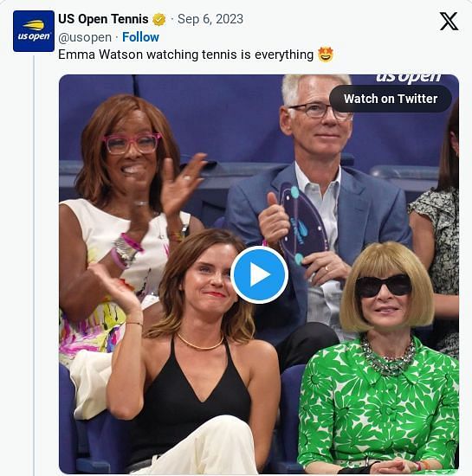This screenshot has height=476, width=472.
Task: Open the Sep 6, 2023 timestamp
Action: 210,19
